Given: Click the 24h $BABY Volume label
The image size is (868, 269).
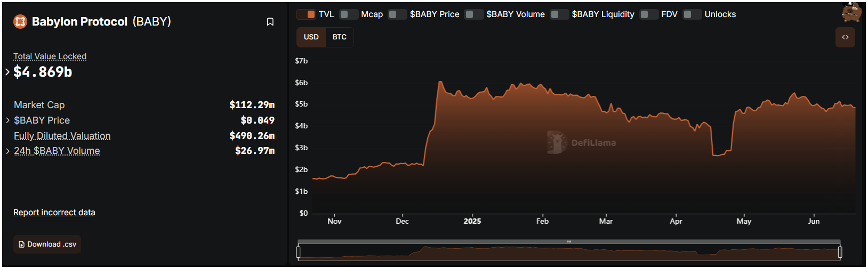Looking at the screenshot, I should (x=57, y=151).
